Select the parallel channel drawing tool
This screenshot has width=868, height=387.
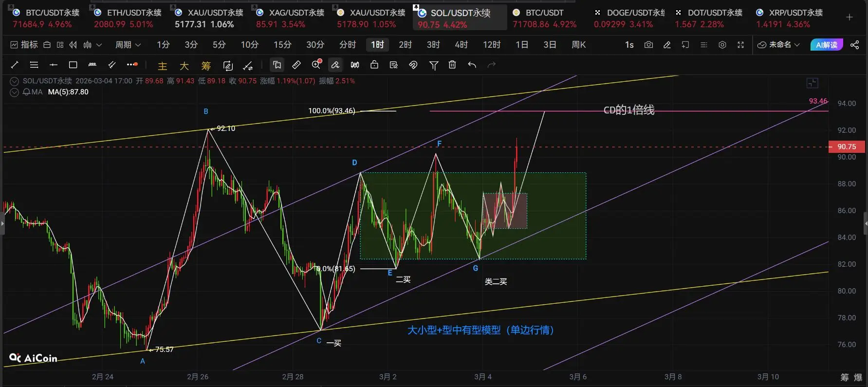click(112, 65)
